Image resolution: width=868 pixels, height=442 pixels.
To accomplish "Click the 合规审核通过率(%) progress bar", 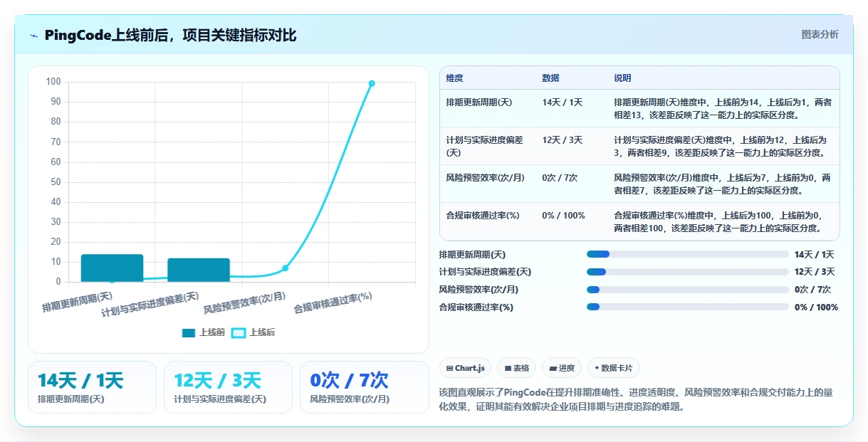I will click(687, 307).
